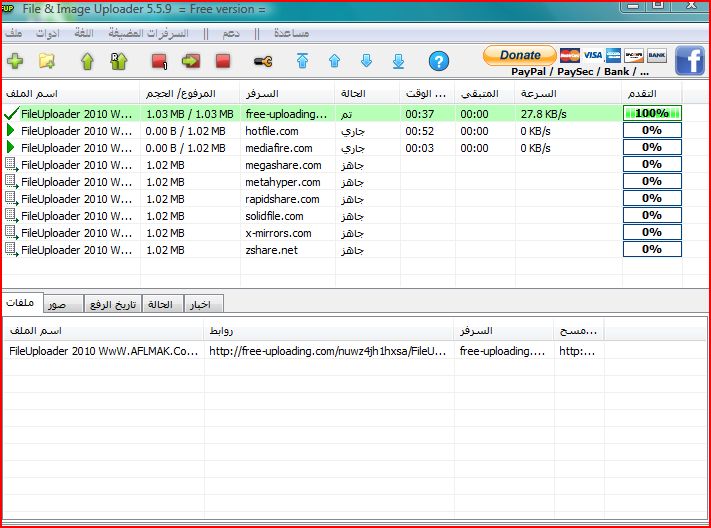Select the FileUploader 2010 WwW.AFLMAK.Co... row
The width and height of the screenshot is (711, 528).
point(355,351)
